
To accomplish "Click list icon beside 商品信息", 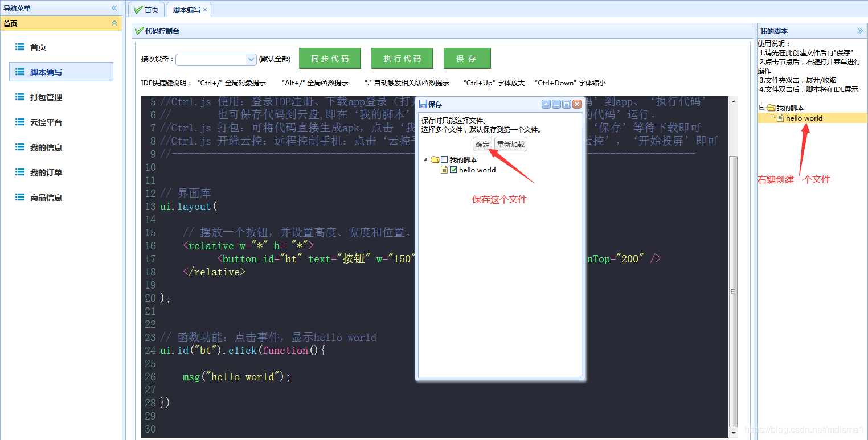I will [20, 197].
